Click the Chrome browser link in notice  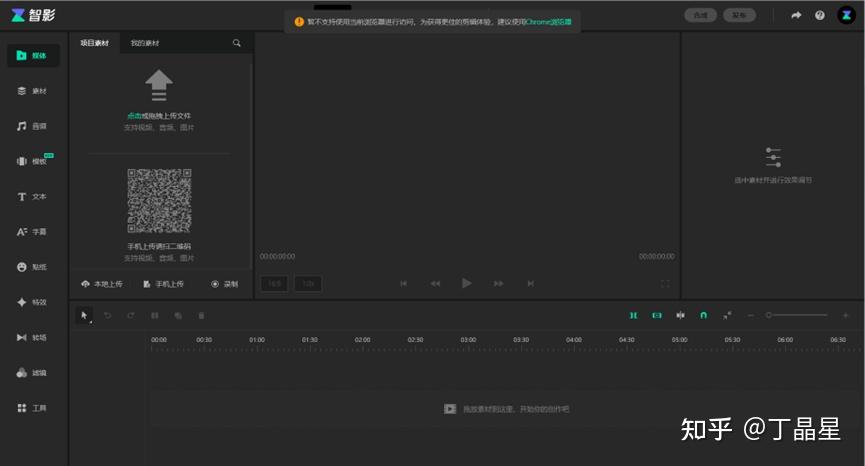pos(548,22)
